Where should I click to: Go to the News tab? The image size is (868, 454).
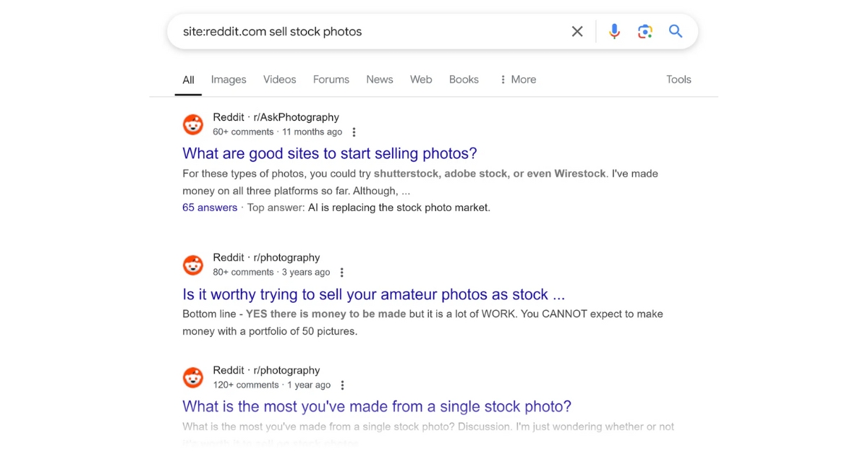tap(380, 80)
